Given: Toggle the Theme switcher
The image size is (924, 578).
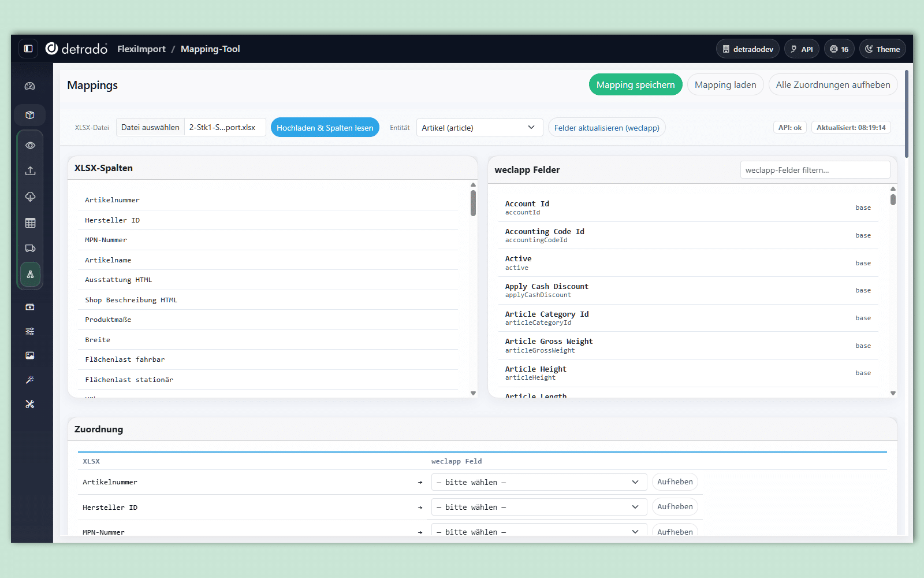Looking at the screenshot, I should click(x=882, y=49).
